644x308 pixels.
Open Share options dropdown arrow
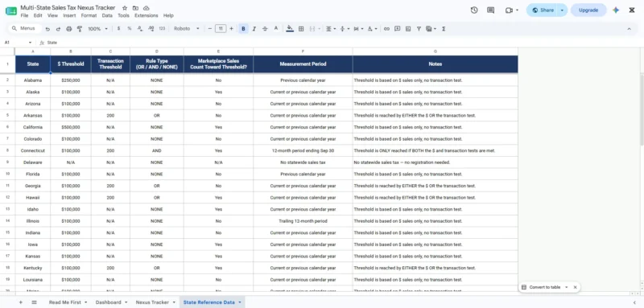point(562,10)
